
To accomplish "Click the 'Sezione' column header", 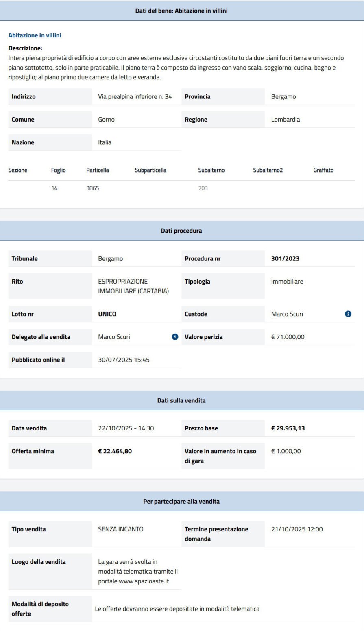I will tap(18, 170).
